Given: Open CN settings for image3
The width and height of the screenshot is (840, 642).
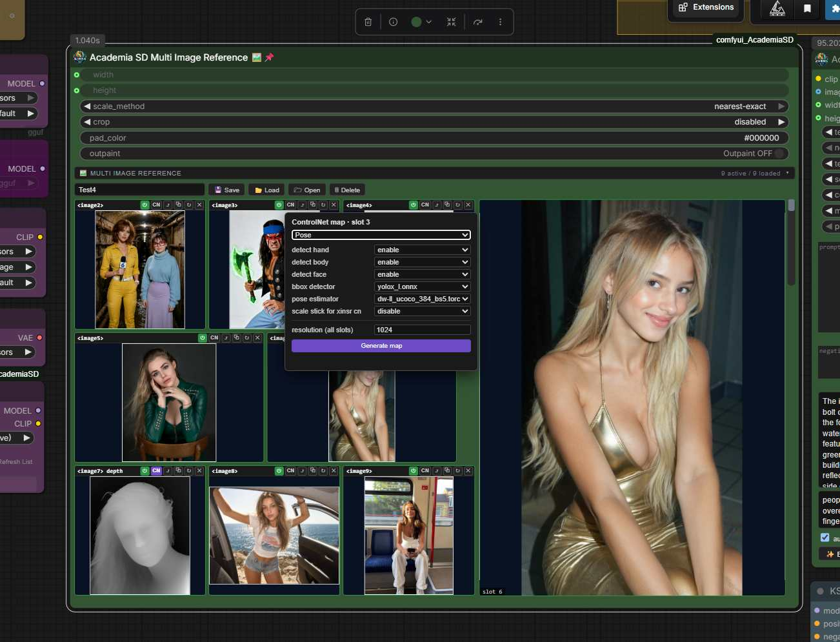Looking at the screenshot, I should (290, 205).
